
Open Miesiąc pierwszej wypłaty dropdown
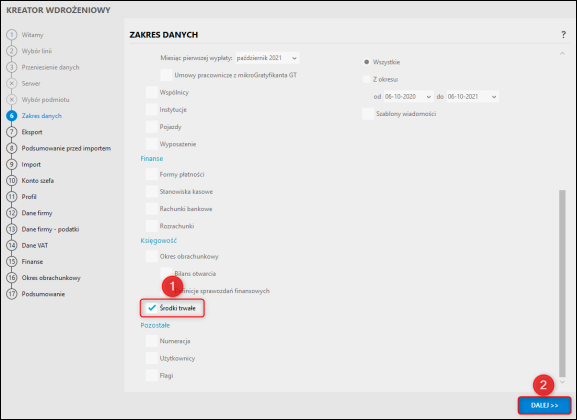267,58
